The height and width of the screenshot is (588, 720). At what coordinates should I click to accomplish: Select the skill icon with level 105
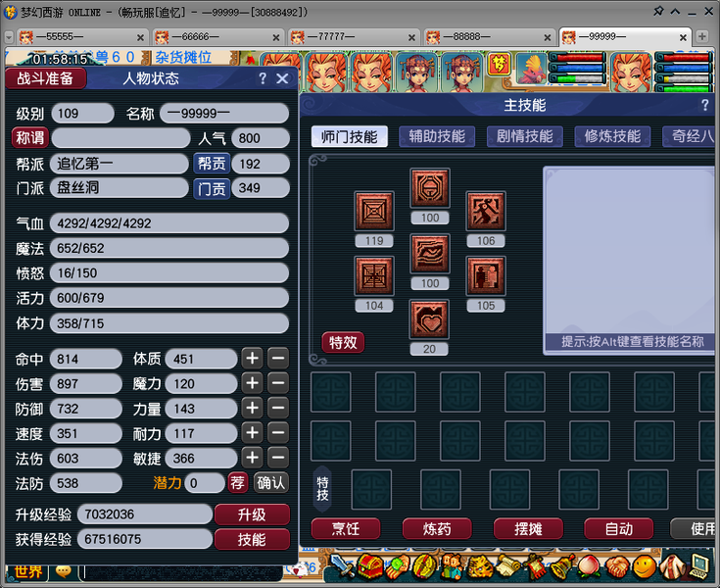[x=486, y=275]
